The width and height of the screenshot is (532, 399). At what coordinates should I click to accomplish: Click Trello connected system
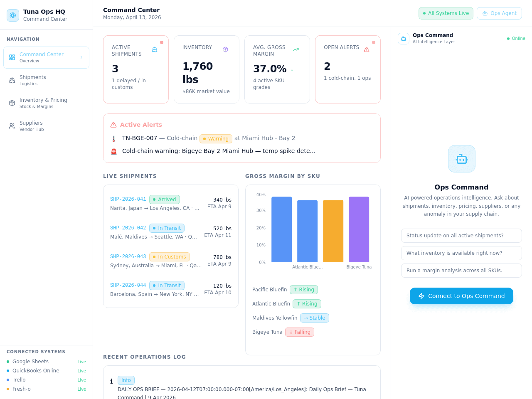coord(46,380)
